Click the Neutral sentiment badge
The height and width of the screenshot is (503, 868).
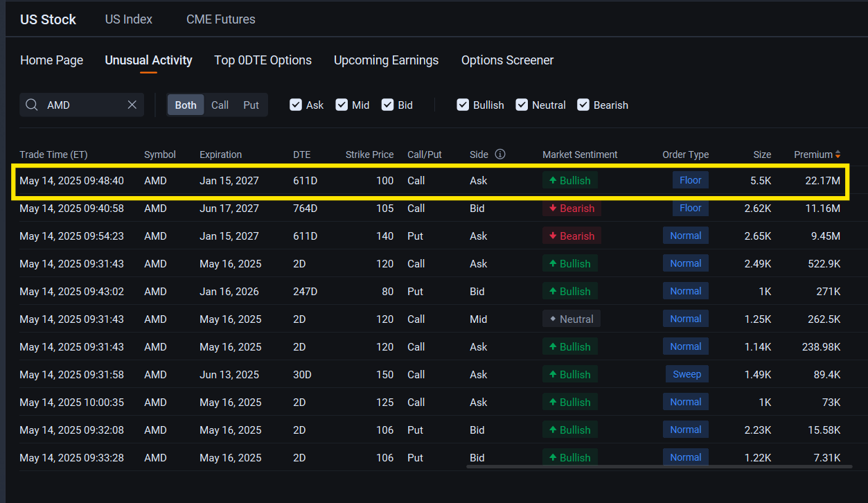click(x=572, y=319)
